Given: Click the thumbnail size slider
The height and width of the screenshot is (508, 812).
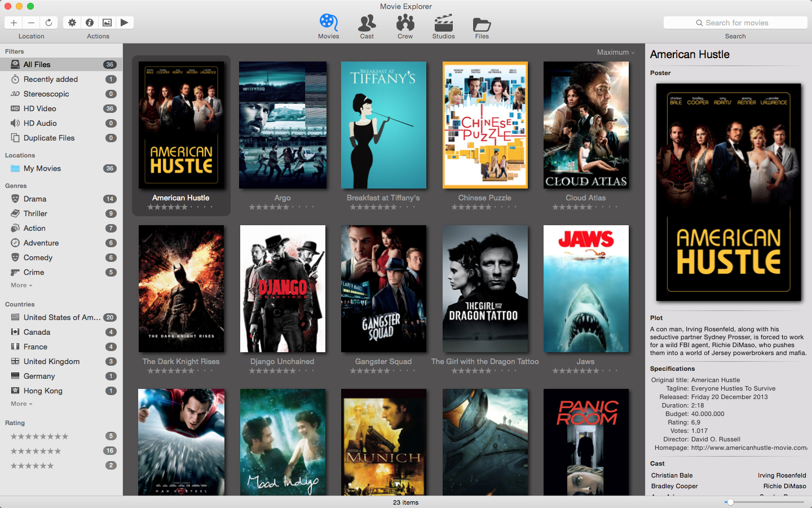Looking at the screenshot, I should point(765,502).
